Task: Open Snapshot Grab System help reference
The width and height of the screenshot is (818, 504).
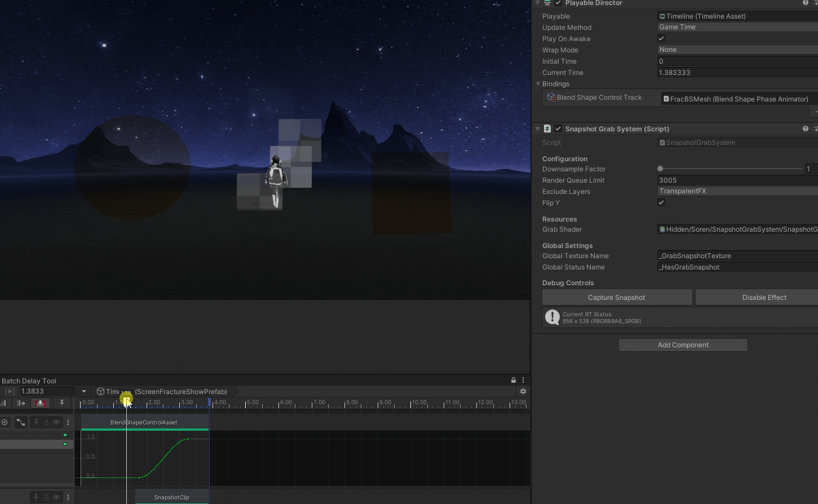Action: click(x=805, y=129)
